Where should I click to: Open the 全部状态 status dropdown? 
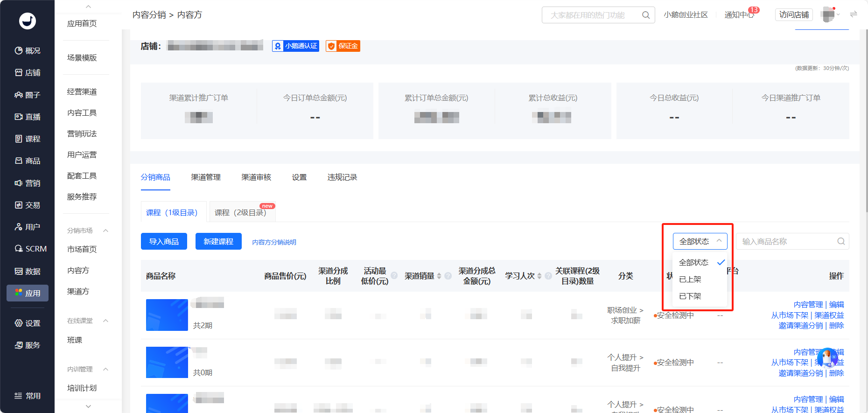700,241
